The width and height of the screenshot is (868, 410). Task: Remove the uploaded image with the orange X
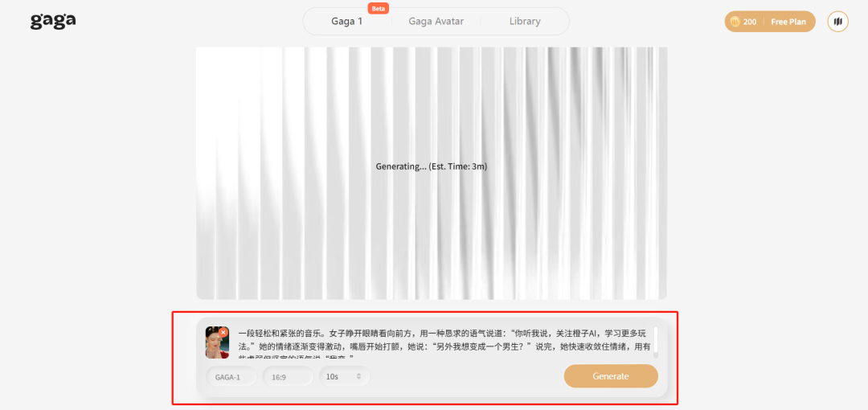click(x=223, y=332)
